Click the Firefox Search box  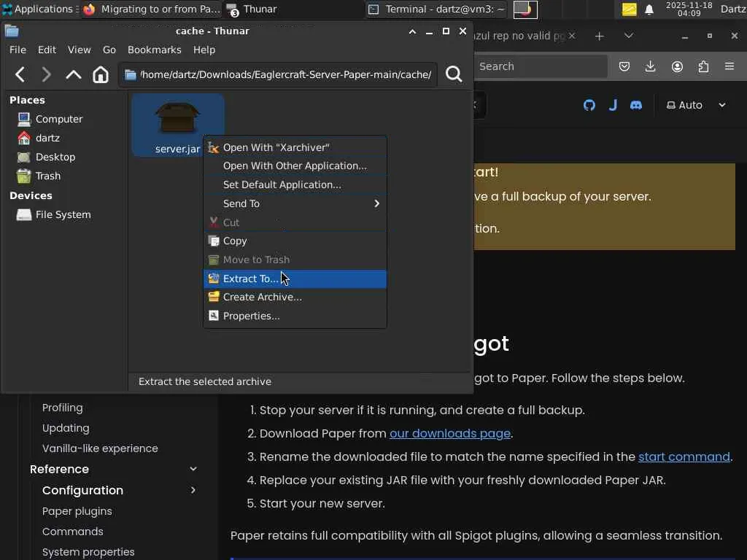coord(541,66)
